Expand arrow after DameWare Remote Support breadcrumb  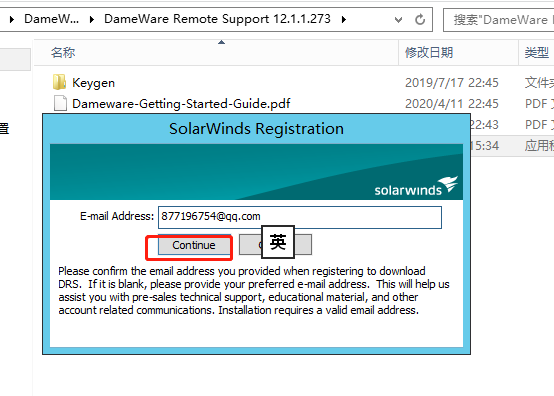point(343,19)
